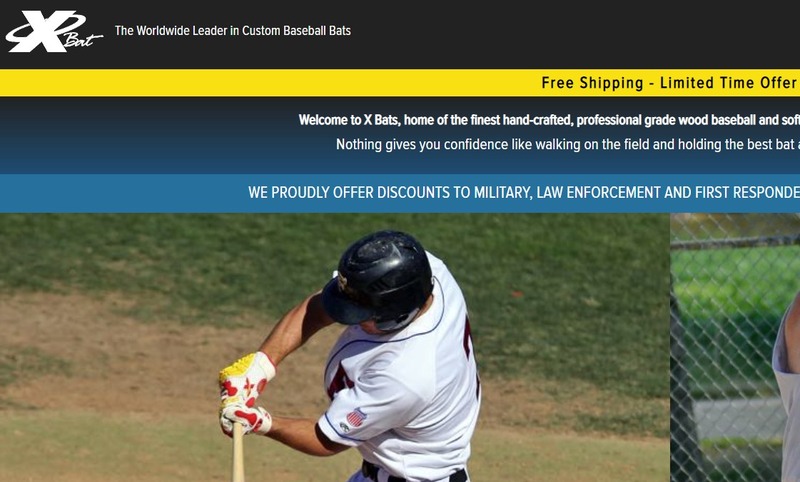This screenshot has width=800, height=482.
Task: Click the Worldwide Leader in Custom Baseball Bats tagline
Action: pyautogui.click(x=233, y=31)
